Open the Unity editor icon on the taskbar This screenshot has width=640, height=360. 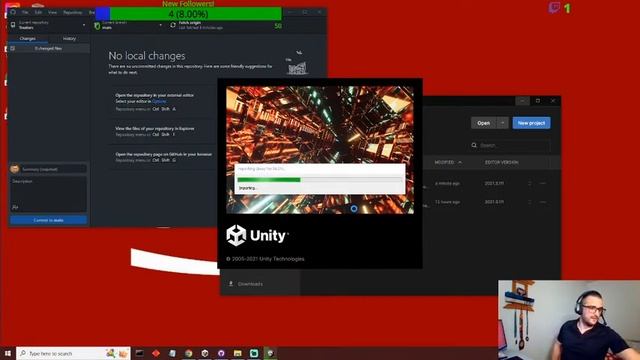coord(270,353)
